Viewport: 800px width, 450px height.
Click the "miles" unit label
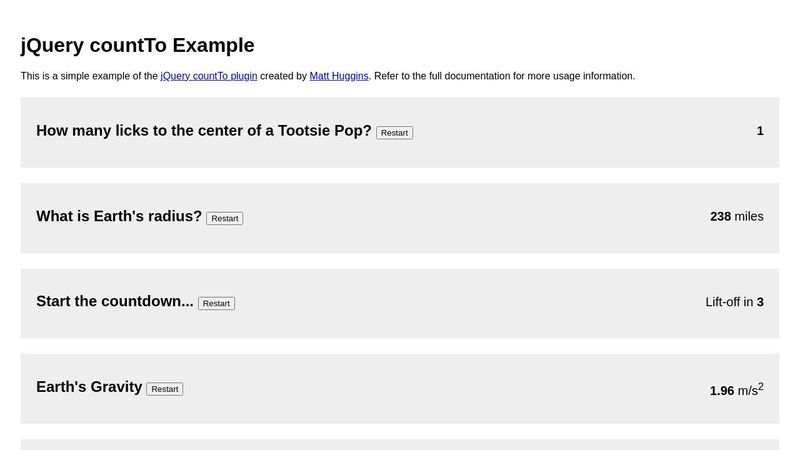pyautogui.click(x=749, y=216)
